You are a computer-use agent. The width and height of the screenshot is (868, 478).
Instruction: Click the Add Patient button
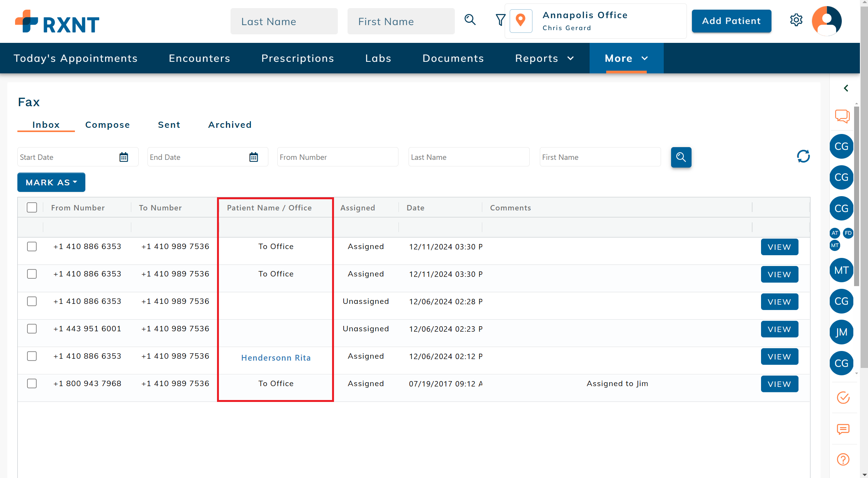(x=731, y=21)
